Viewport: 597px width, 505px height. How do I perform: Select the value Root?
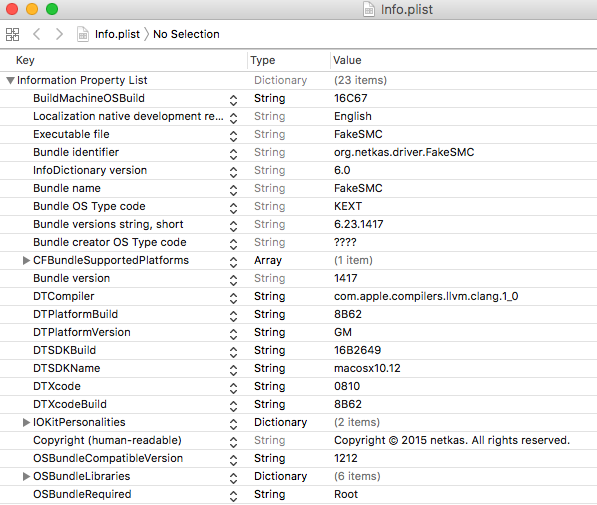[x=346, y=494]
